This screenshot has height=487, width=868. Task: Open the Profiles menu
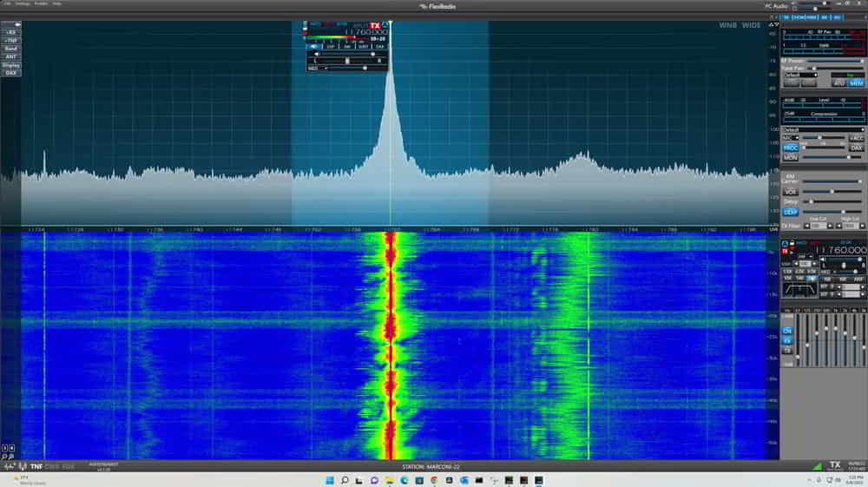point(41,3)
